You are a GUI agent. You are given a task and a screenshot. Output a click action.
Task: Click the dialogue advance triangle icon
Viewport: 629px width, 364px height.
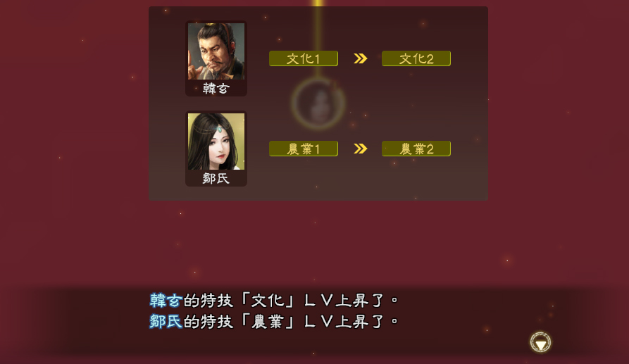[540, 342]
